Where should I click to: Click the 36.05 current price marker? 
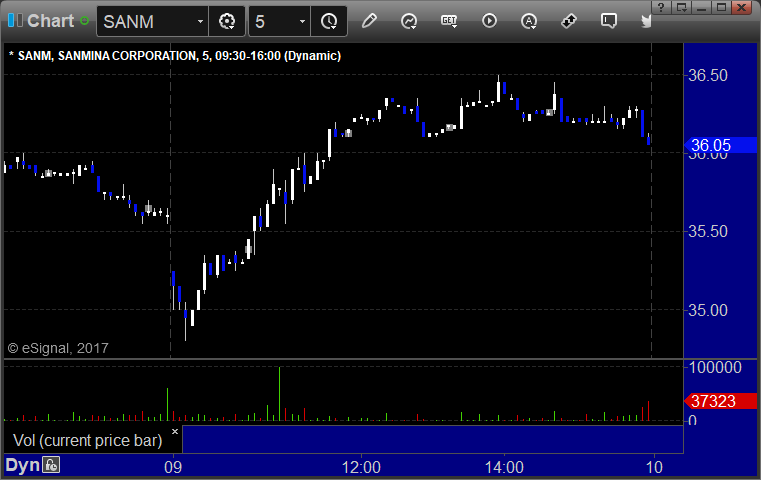720,145
